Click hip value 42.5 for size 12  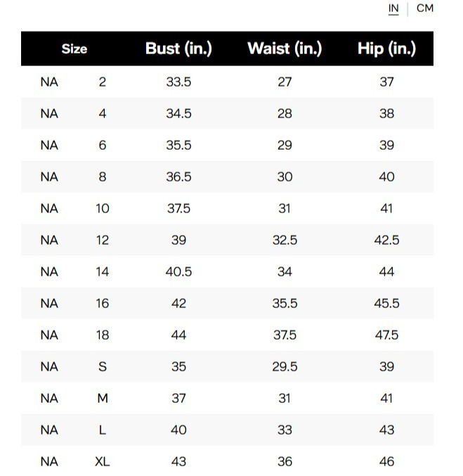[386, 240]
